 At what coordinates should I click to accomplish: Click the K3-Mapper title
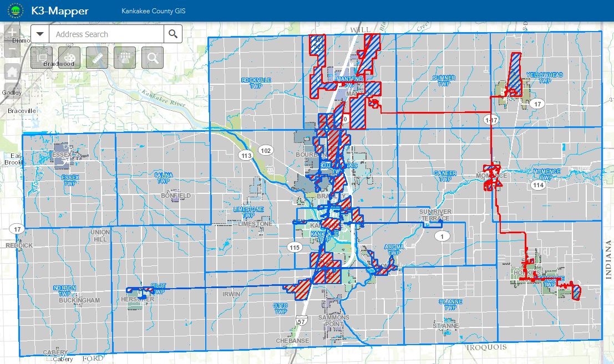pos(61,10)
